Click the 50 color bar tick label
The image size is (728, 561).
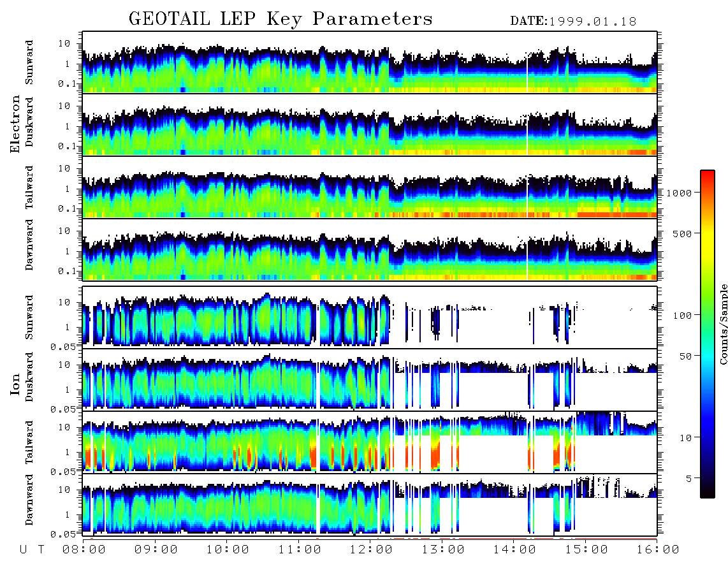click(x=686, y=356)
